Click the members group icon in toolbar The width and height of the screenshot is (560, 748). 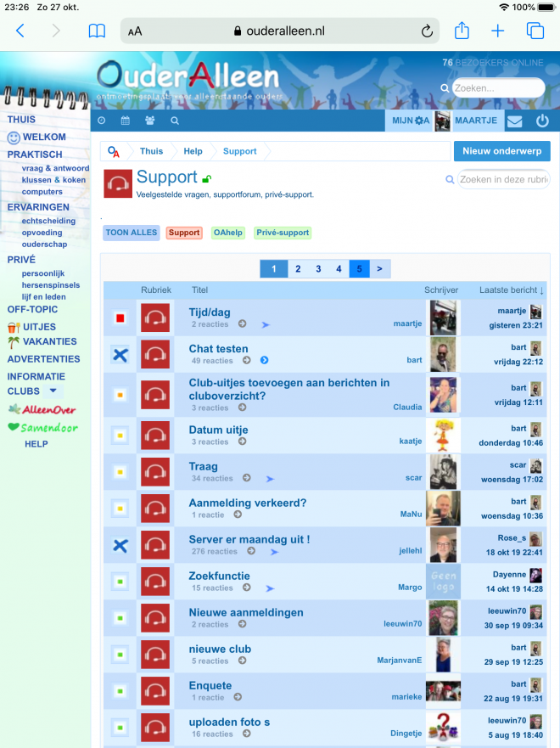[150, 121]
